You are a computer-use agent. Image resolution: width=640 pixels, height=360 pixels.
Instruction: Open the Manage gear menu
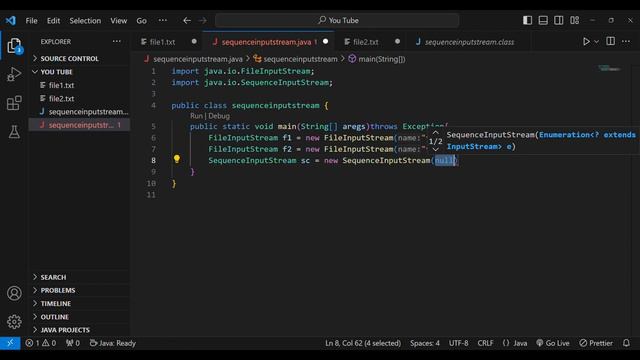click(x=14, y=322)
